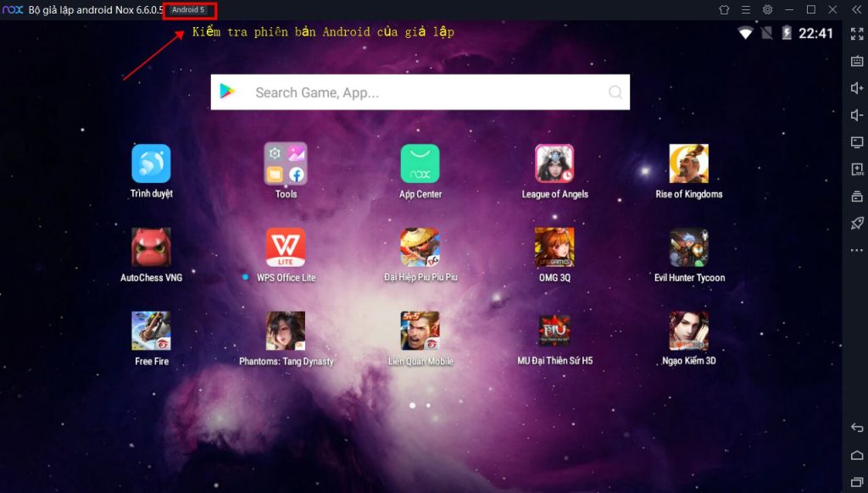This screenshot has width=868, height=493.
Task: Launch Evil Hunter Tycoon
Action: (x=688, y=247)
